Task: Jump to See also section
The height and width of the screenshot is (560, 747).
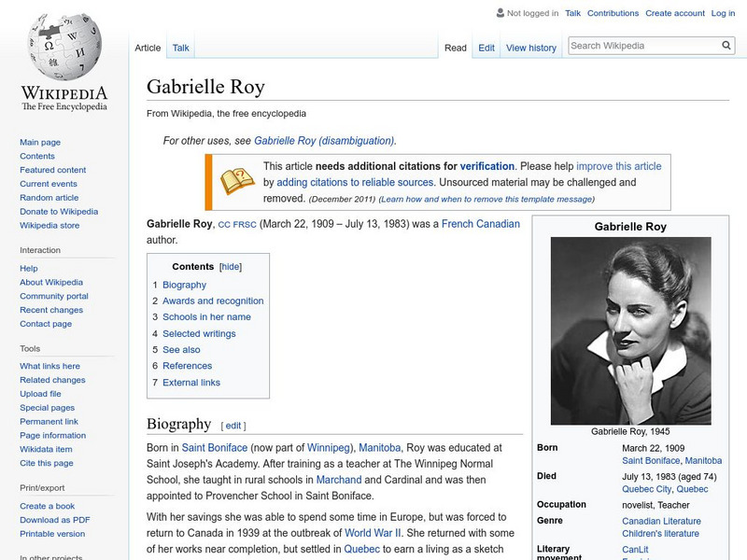Action: 181,349
